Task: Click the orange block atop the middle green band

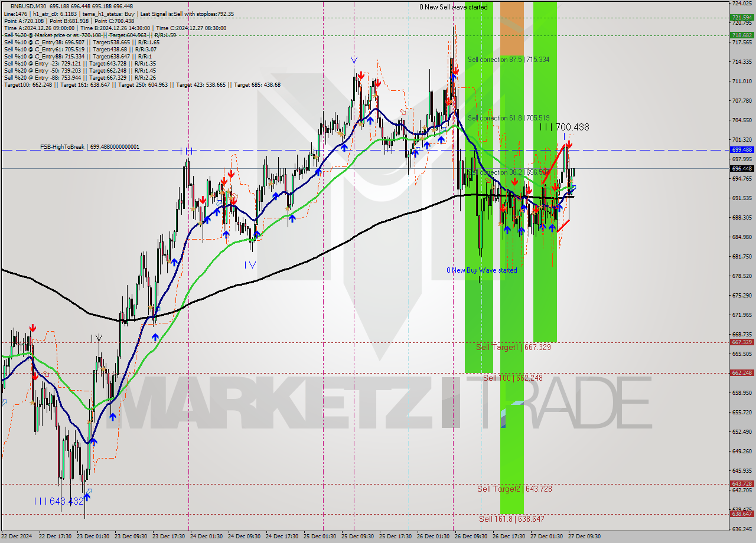Action: [512, 28]
